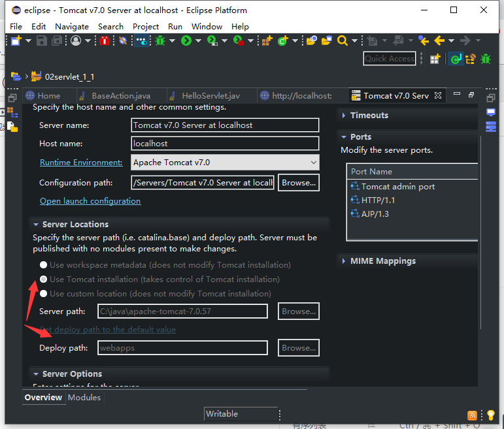Click the Open launch configuration link
The width and height of the screenshot is (504, 429).
90,201
